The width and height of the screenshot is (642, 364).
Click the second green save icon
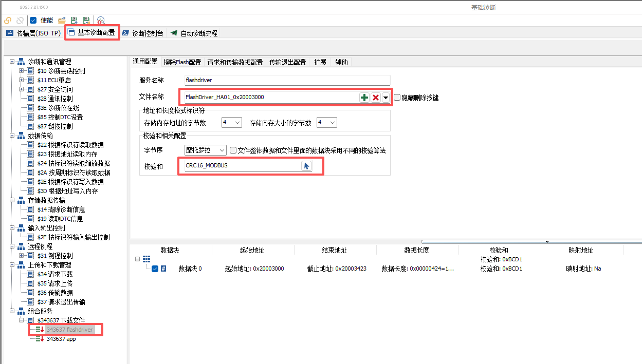tap(86, 21)
